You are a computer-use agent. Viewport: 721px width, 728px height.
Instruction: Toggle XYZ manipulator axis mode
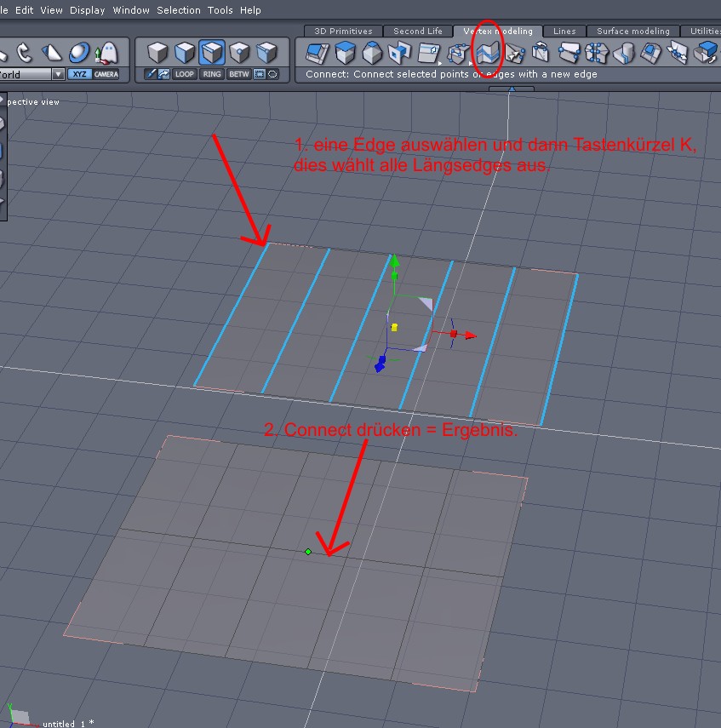click(x=79, y=74)
